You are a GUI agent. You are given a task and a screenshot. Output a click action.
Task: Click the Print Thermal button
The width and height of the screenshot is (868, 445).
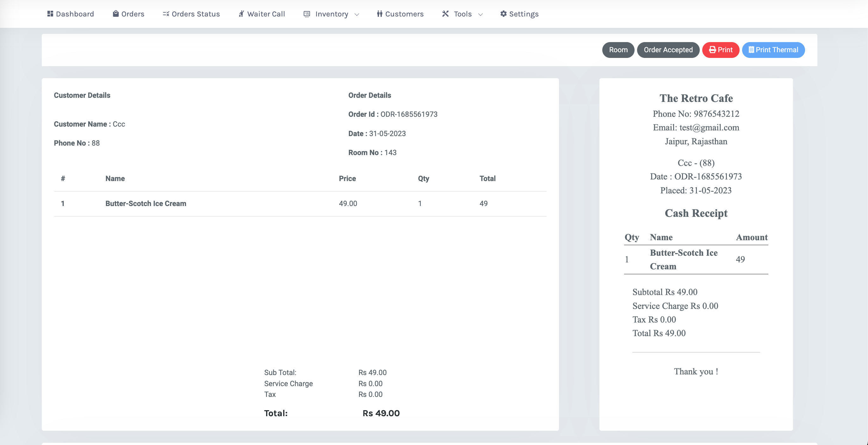coord(773,49)
